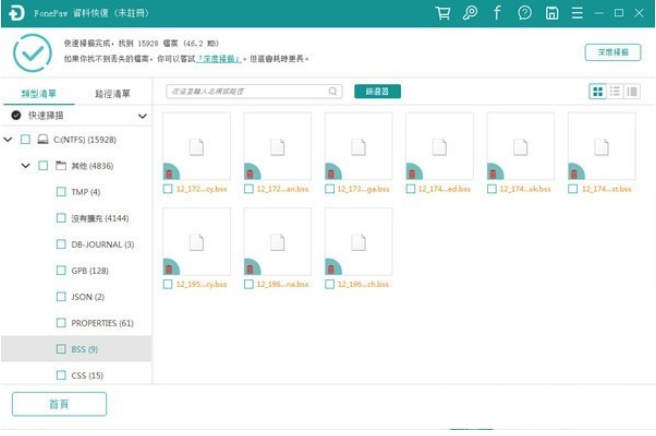Viewport: 656px width, 436px height.
Task: Click the file icon of 12_195...cy.bss
Action: coord(197,242)
